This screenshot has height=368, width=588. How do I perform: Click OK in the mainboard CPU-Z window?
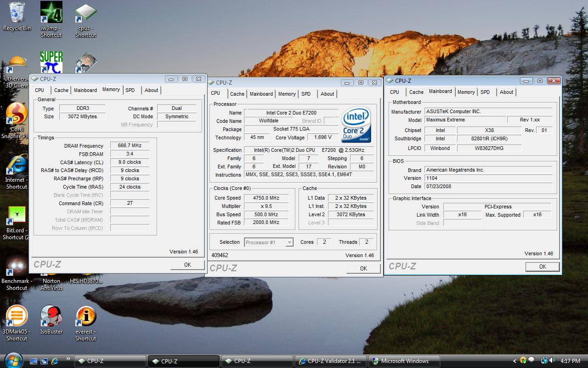[x=543, y=266]
